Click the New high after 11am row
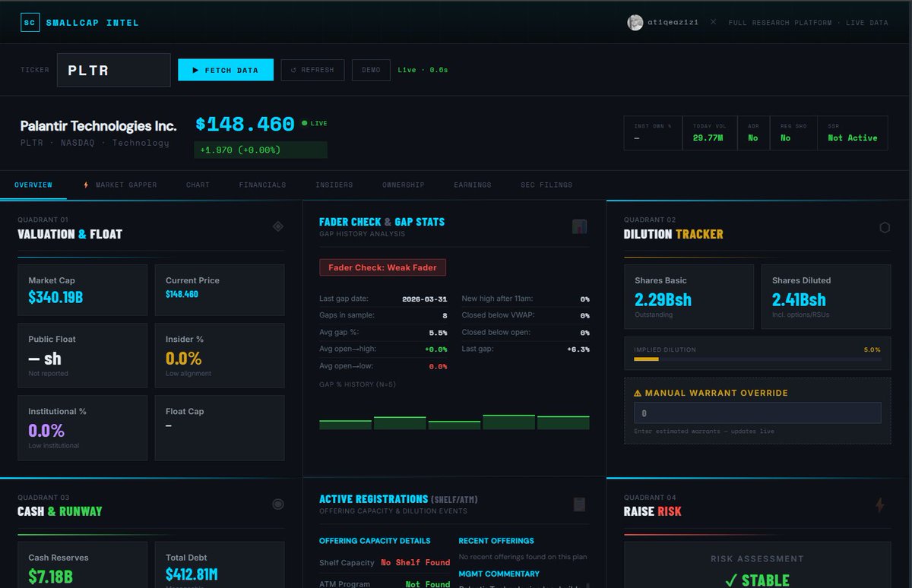This screenshot has width=912, height=588. coord(525,299)
